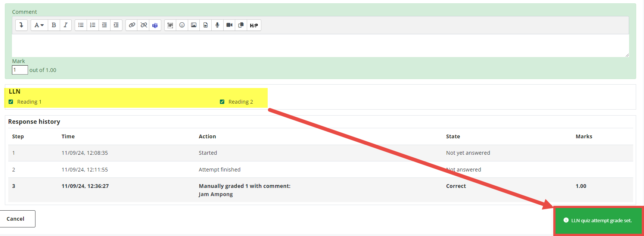Indent the current paragraph
This screenshot has height=236, width=644.
[x=116, y=25]
